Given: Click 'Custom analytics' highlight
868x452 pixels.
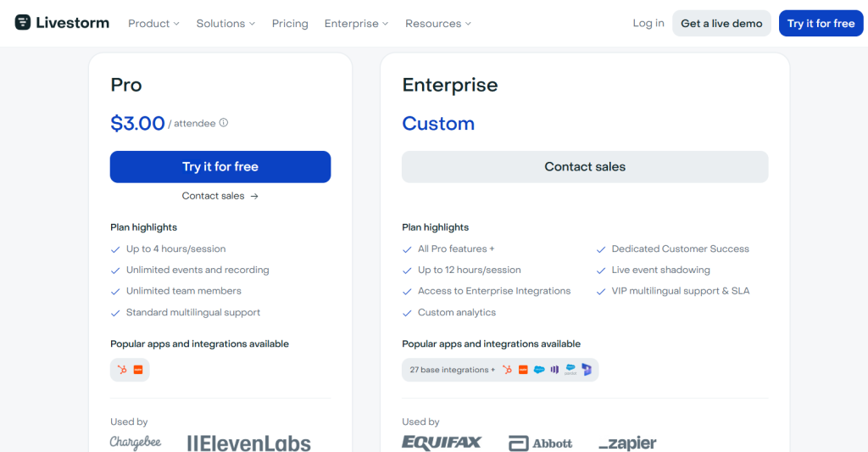Looking at the screenshot, I should coord(457,312).
